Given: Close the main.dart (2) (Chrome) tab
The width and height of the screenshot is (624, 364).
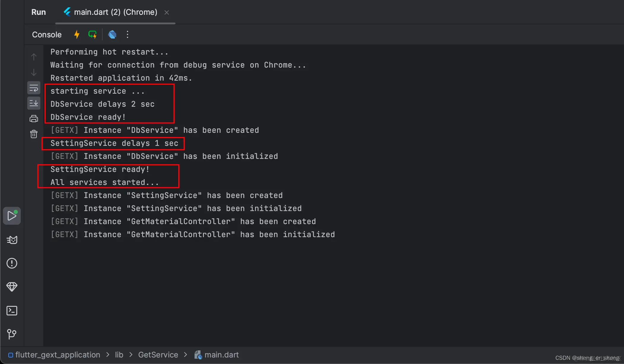Looking at the screenshot, I should point(167,12).
